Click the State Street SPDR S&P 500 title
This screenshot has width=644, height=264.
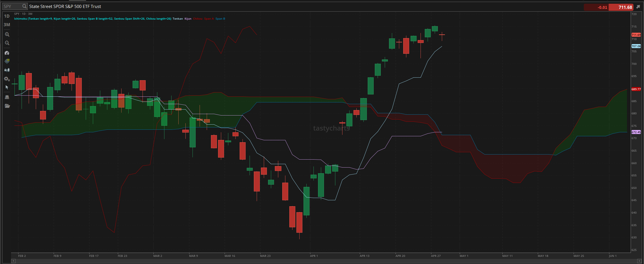click(x=65, y=6)
